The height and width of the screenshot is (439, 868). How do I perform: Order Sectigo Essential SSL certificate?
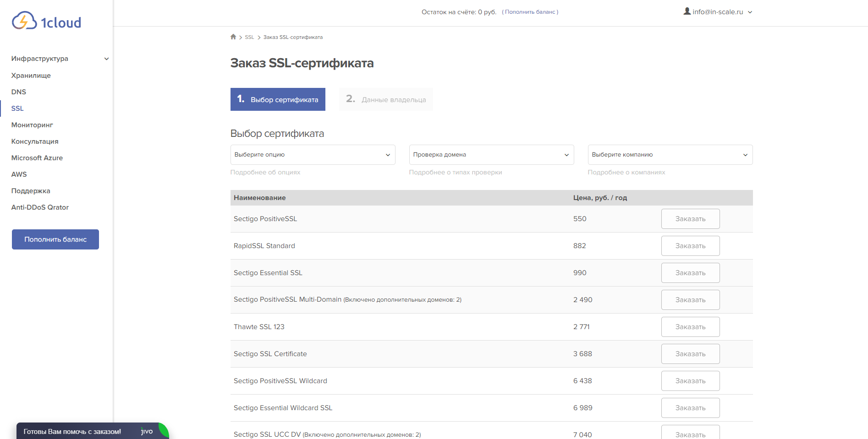coord(690,273)
